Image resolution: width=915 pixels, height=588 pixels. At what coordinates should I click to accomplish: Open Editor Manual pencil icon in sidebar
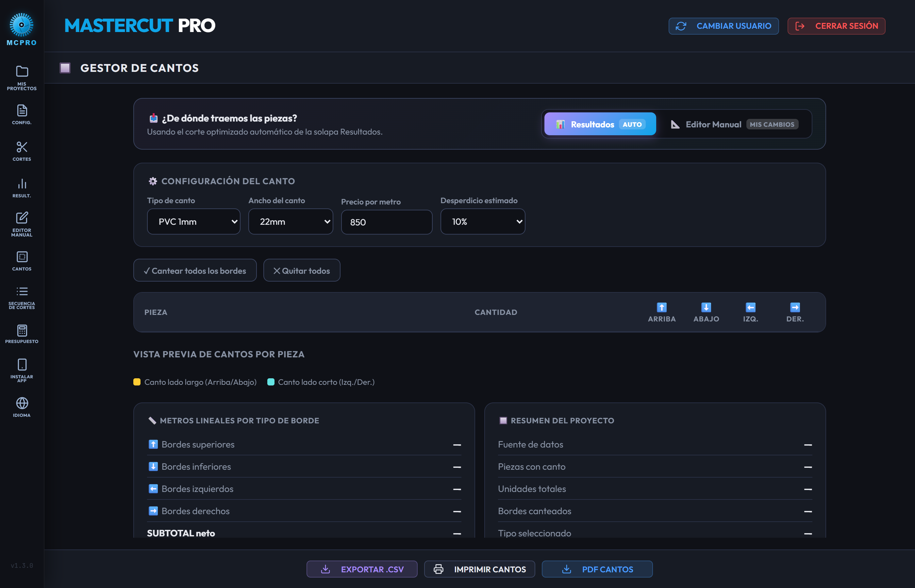coord(22,218)
